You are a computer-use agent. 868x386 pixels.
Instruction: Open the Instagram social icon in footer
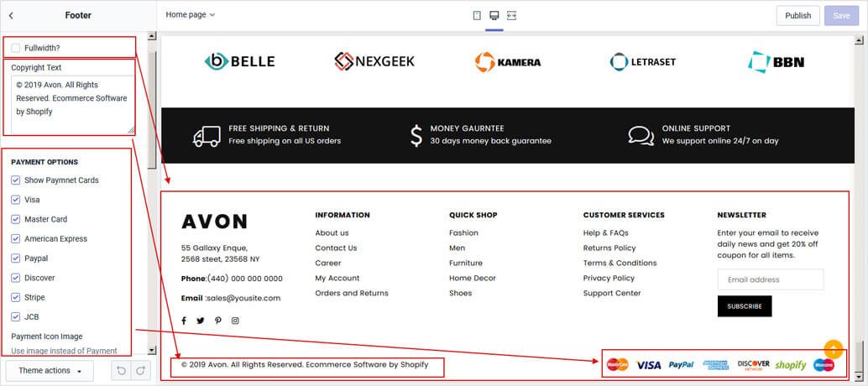(x=235, y=321)
